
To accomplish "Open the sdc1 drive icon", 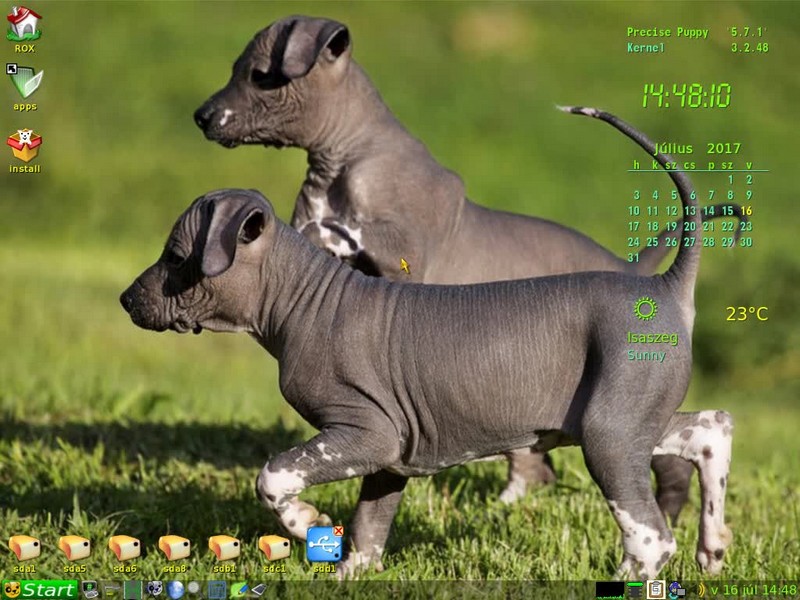I will 275,548.
